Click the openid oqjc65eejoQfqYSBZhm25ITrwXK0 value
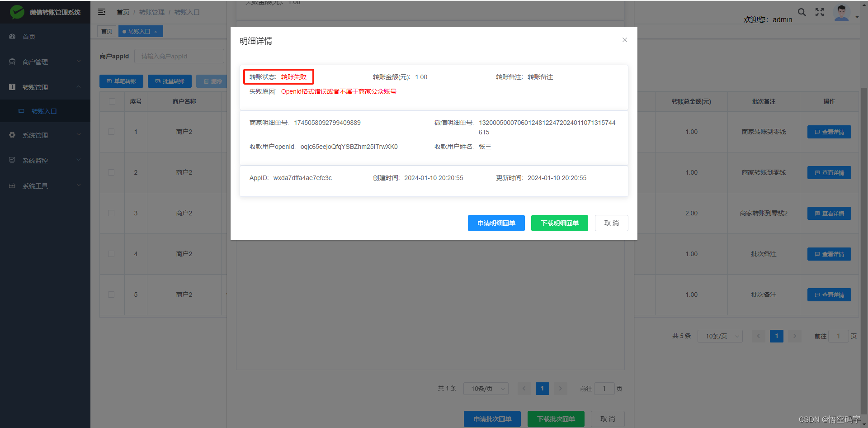868x428 pixels. [x=349, y=147]
